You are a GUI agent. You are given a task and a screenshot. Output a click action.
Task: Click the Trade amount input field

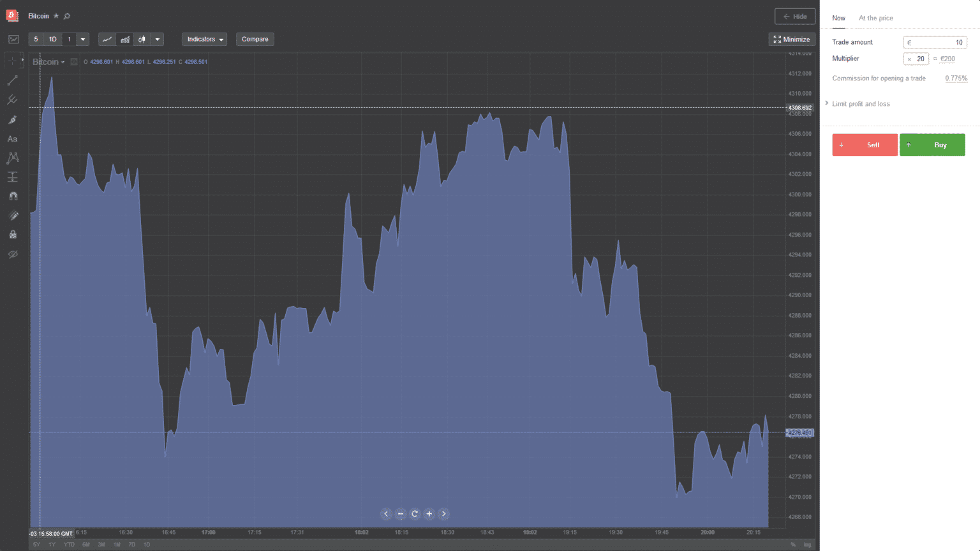935,43
